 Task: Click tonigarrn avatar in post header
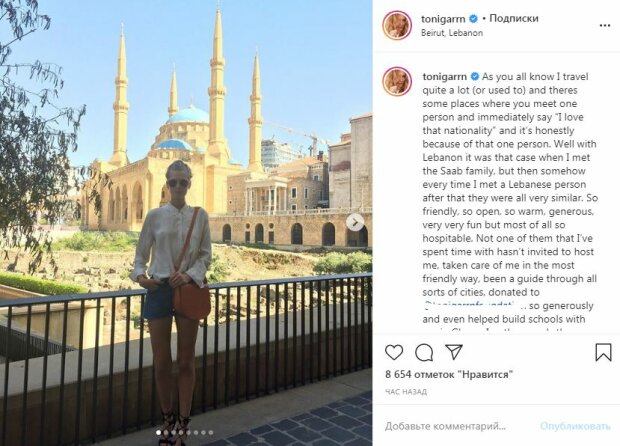pos(397,25)
